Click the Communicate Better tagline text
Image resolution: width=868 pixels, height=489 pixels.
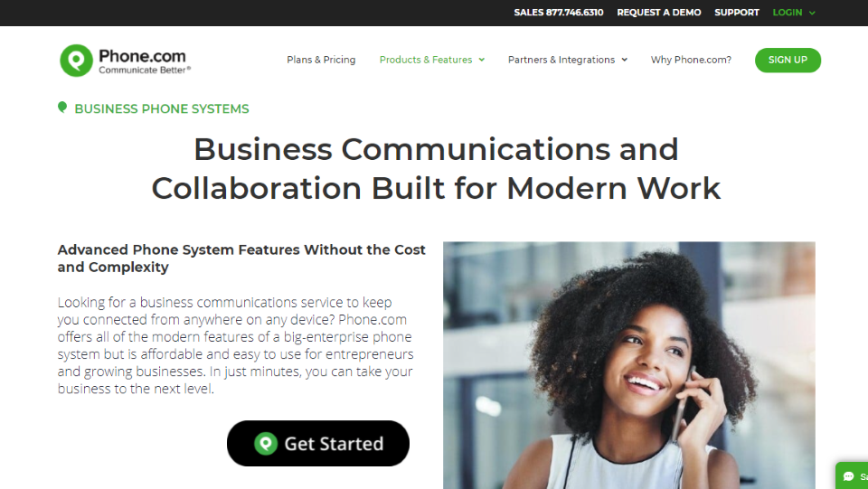(x=145, y=71)
